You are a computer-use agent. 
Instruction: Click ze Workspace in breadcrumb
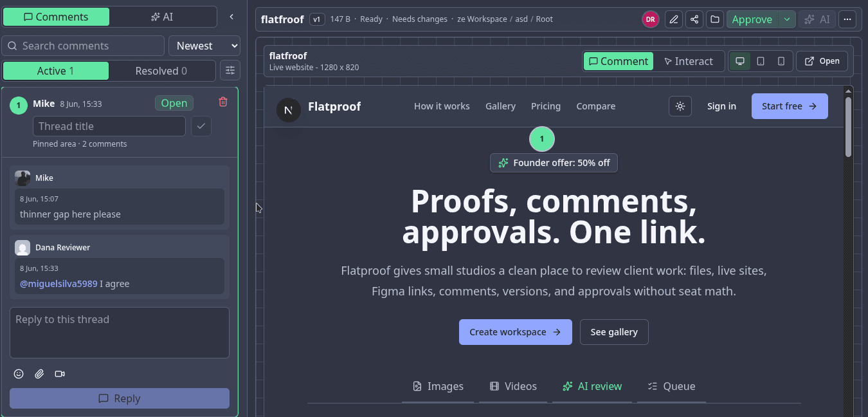[x=482, y=19]
